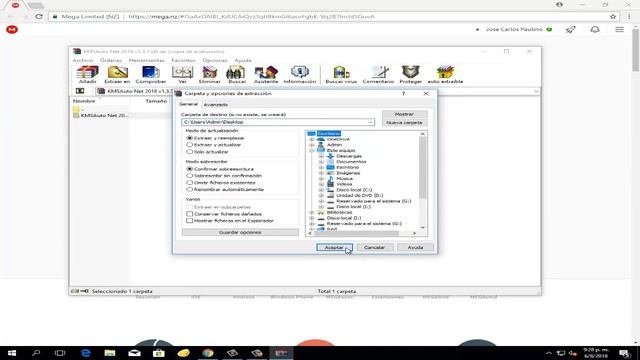
Task: Click the dialog's Ayuda button
Action: (x=415, y=247)
